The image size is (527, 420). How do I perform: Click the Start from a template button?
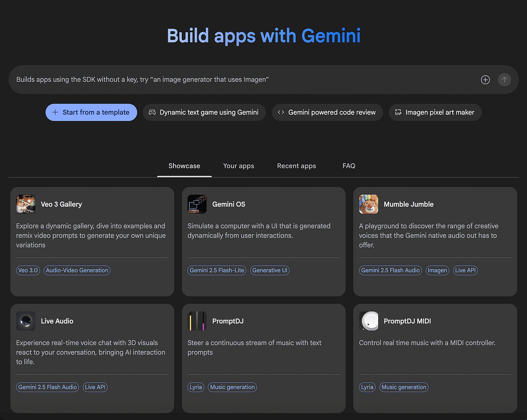coord(91,112)
